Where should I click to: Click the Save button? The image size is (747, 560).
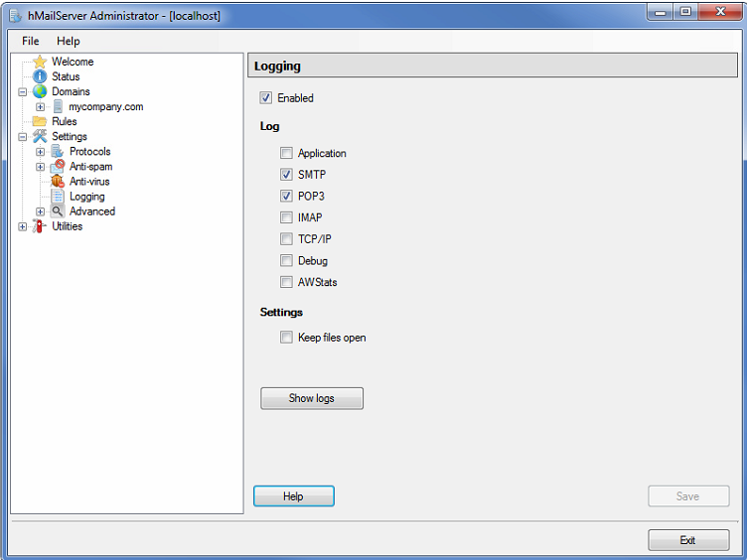pyautogui.click(x=688, y=496)
